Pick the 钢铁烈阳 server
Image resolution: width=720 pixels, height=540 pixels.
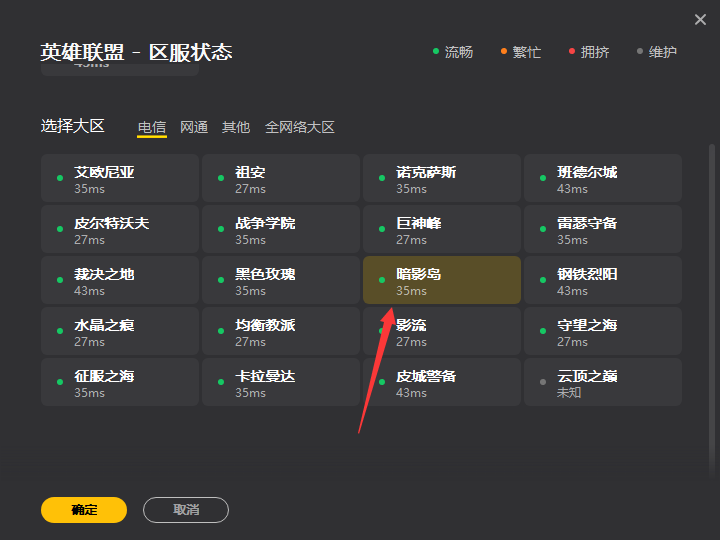(603, 280)
